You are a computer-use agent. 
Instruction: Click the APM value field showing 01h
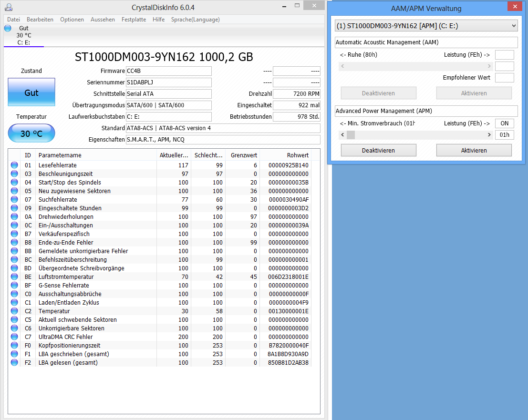505,135
